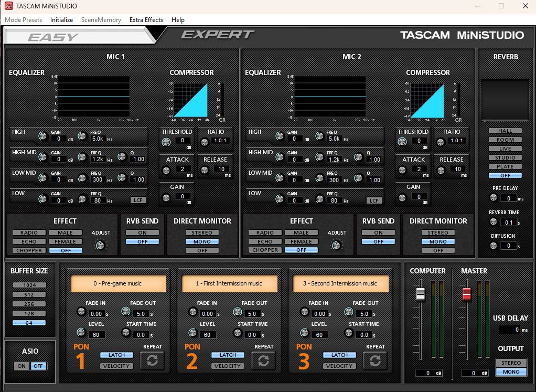Click the MIC 2 HIGH frequency knob
The image size is (536, 392).
[x=319, y=136]
